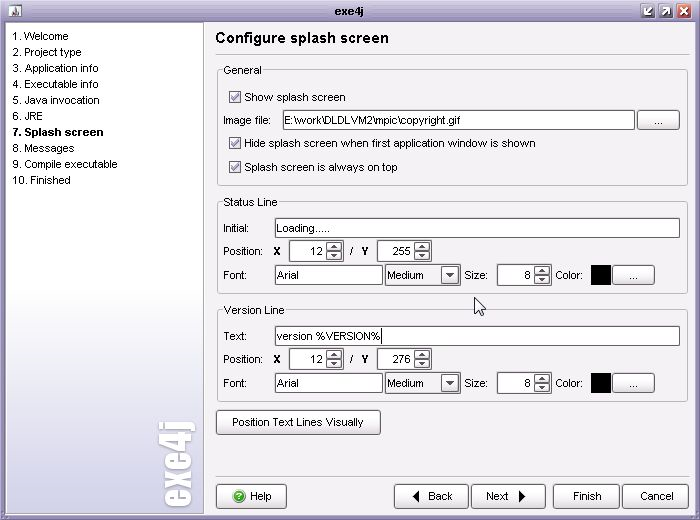Increase Version Line font size with the up arrow
Viewport: 700px width, 520px height.
point(542,378)
